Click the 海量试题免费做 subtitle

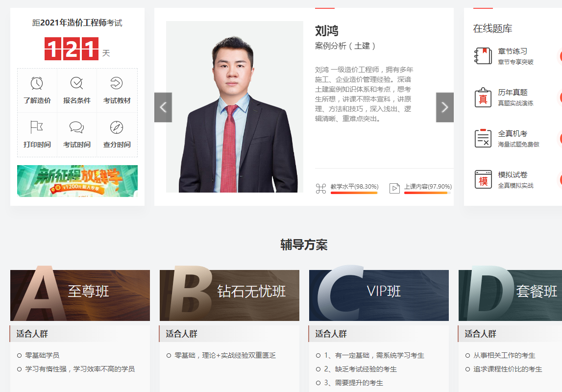coord(518,145)
